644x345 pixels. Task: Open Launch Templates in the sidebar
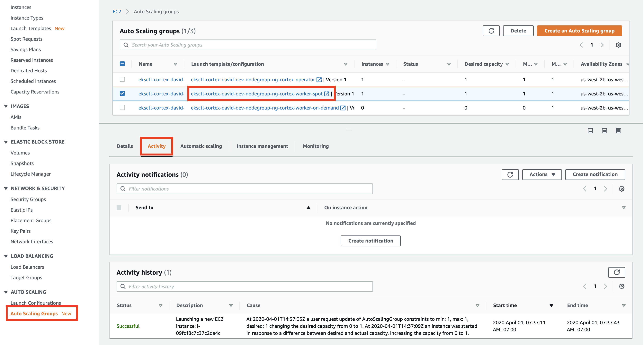pyautogui.click(x=31, y=29)
